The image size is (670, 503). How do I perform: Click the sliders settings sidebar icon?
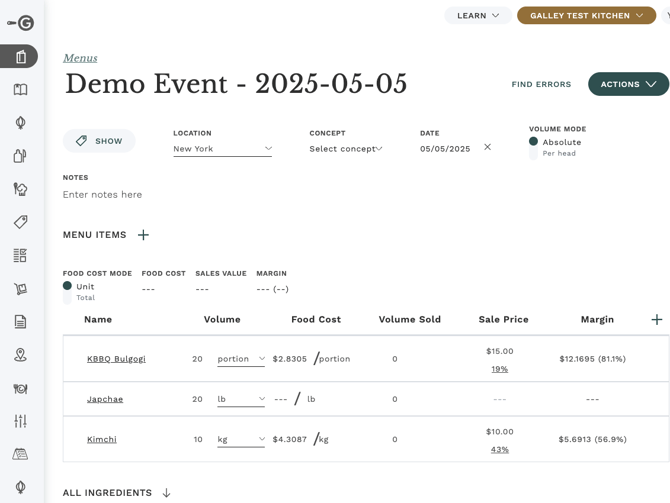point(20,421)
